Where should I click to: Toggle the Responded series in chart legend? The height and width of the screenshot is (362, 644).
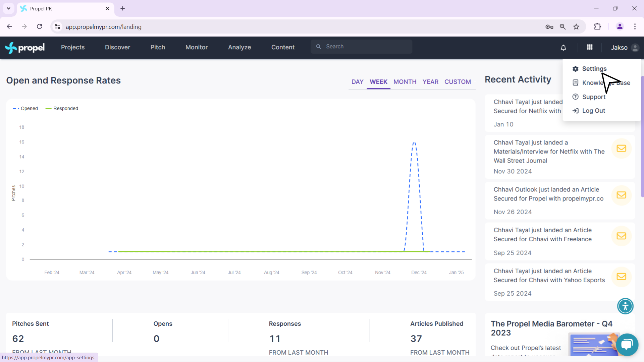62,108
